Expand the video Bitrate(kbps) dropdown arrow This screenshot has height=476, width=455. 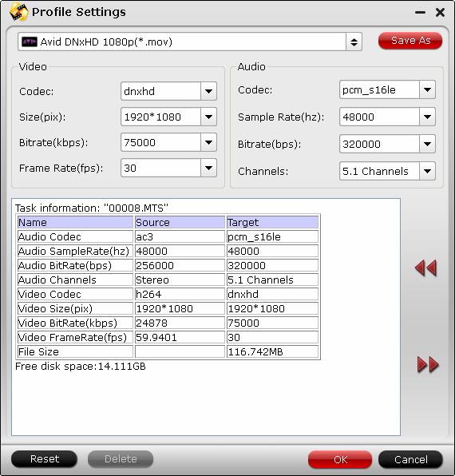coord(208,142)
